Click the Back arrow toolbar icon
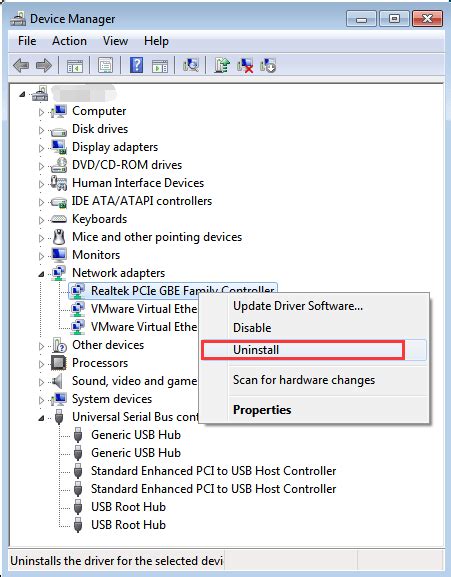Image resolution: width=451 pixels, height=577 pixels. (x=21, y=66)
